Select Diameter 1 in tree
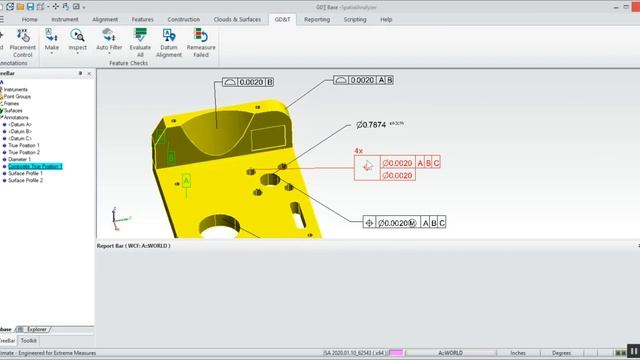This screenshot has height=360, width=640. coord(19,159)
